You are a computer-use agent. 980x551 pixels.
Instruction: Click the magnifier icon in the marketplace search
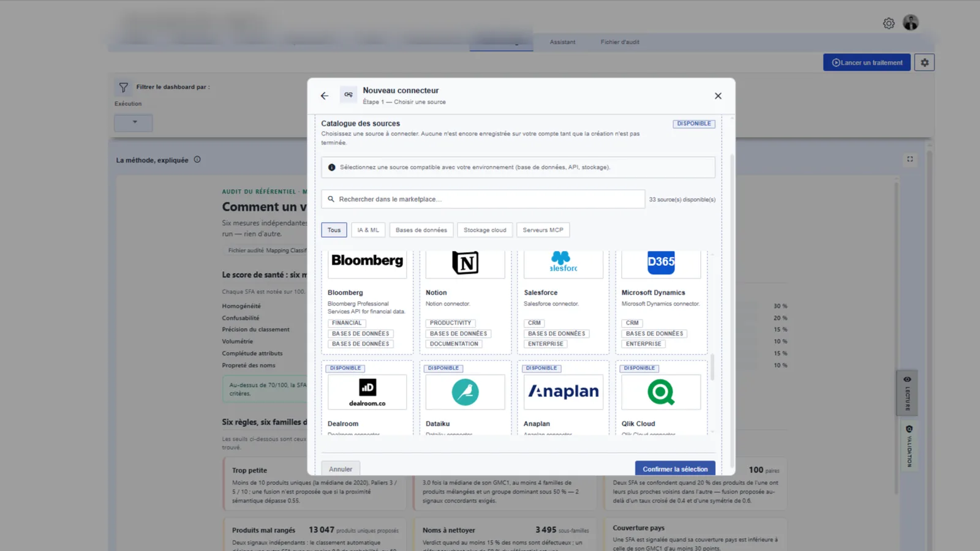[331, 199]
